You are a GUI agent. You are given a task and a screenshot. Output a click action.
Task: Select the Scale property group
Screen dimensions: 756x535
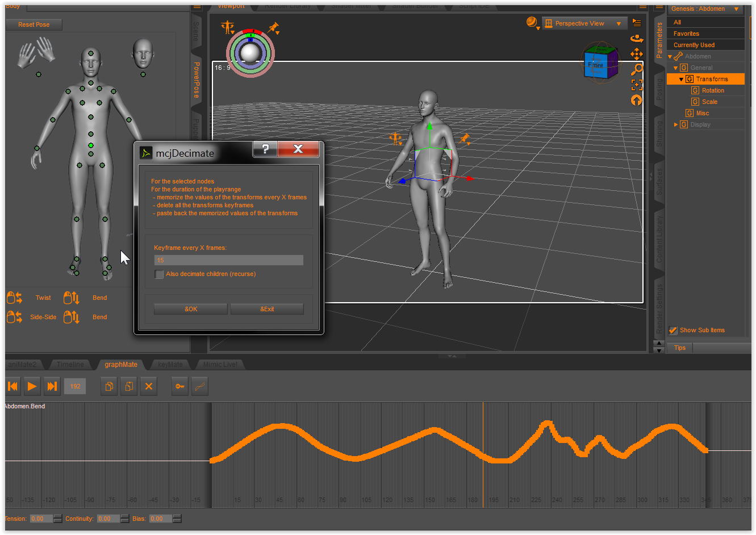(709, 102)
